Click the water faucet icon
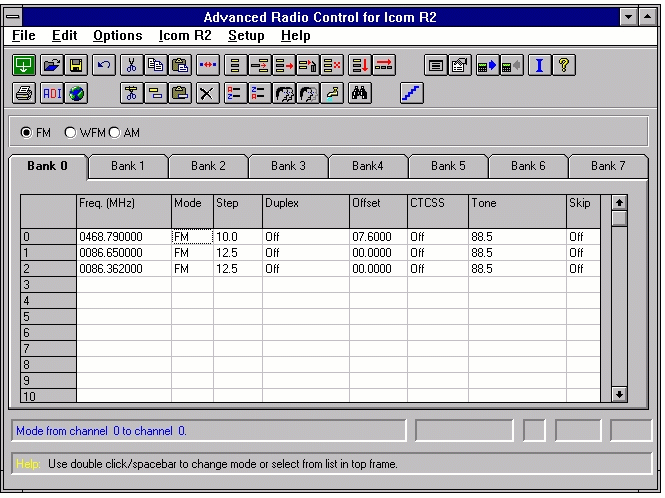This screenshot has height=498, width=665. click(332, 93)
